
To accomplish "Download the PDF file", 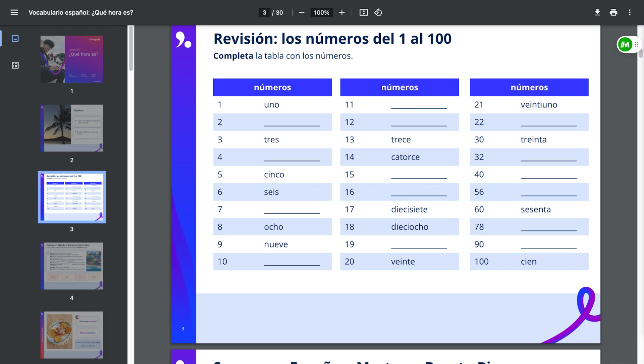I will click(597, 12).
